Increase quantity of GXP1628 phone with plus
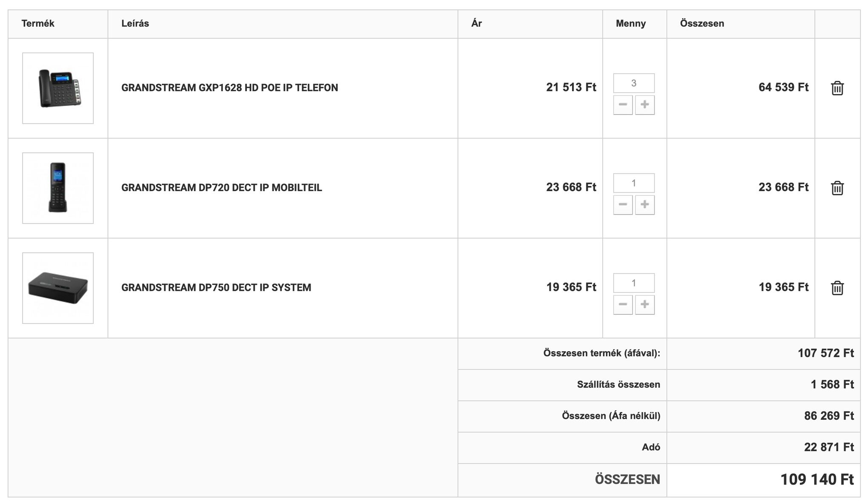This screenshot has height=504, width=867. (644, 105)
